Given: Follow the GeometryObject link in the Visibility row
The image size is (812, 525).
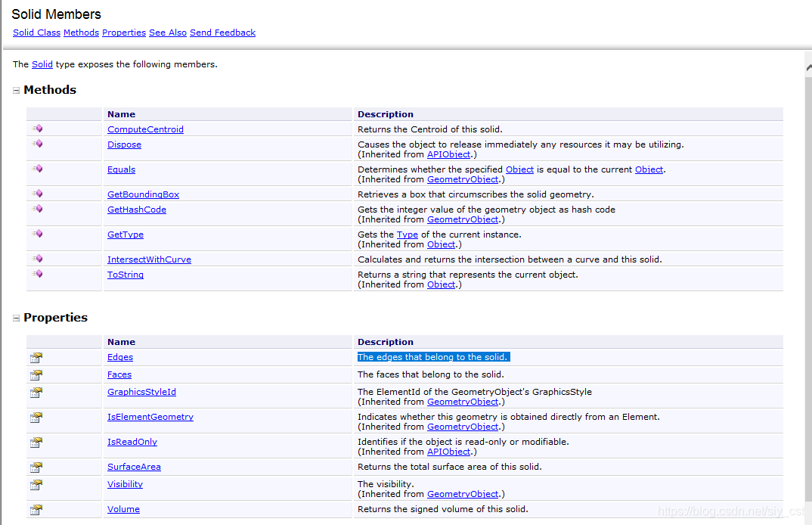Looking at the screenshot, I should click(x=463, y=494).
